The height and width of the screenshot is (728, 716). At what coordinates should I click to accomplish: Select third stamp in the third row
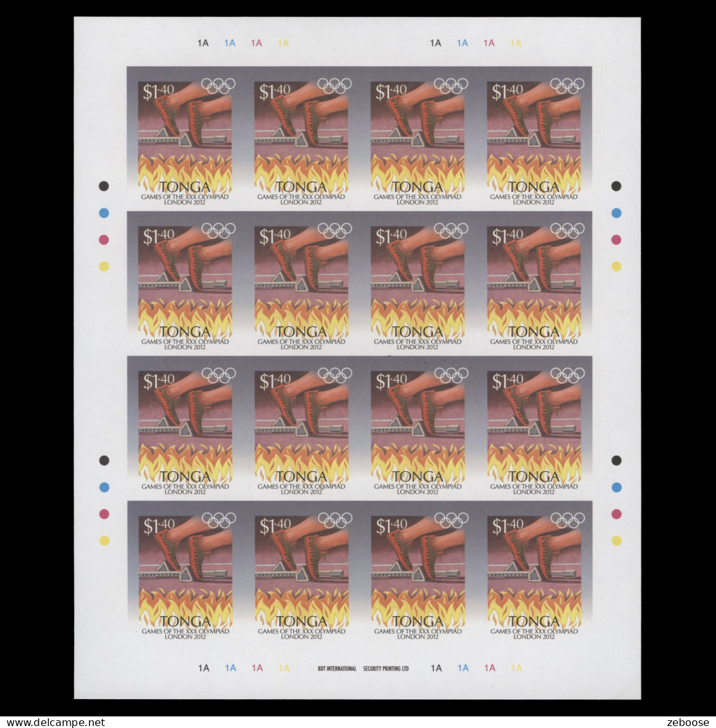point(418,428)
